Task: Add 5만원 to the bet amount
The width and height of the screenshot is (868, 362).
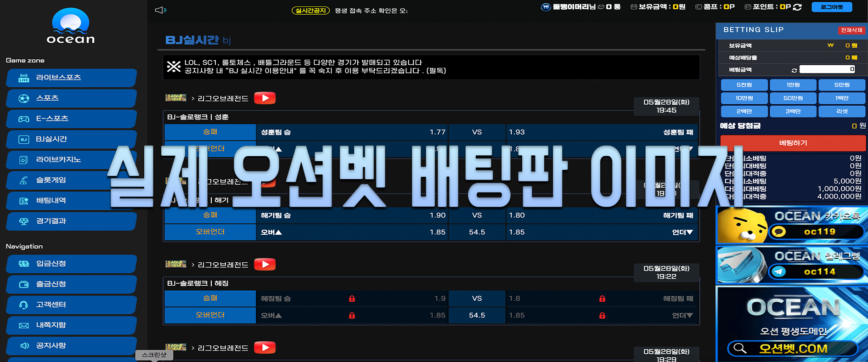Action: click(x=842, y=85)
